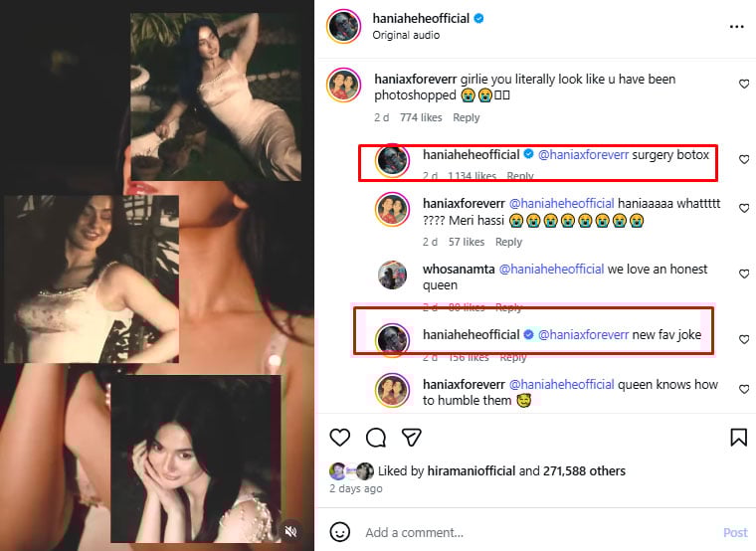Viewport: 756px width, 551px height.
Task: Open comments with the speech bubble icon
Action: point(376,438)
